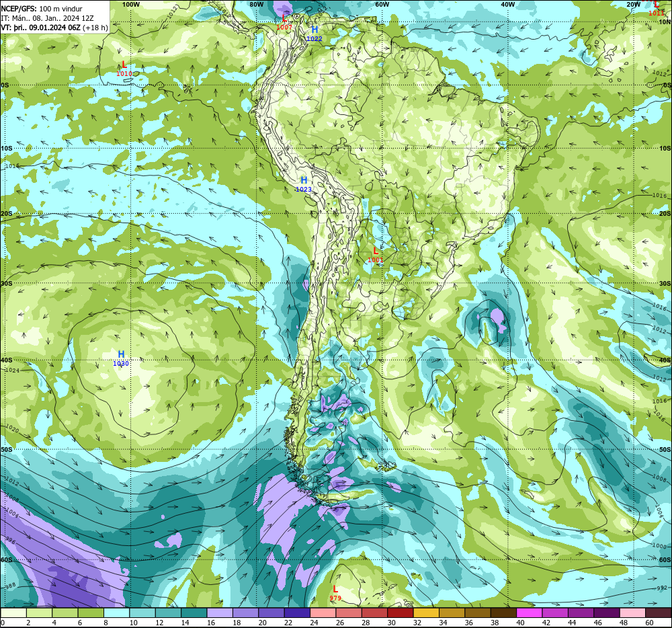
Task: Pick the 12–14 teal legend swatch
Action: coord(168,613)
